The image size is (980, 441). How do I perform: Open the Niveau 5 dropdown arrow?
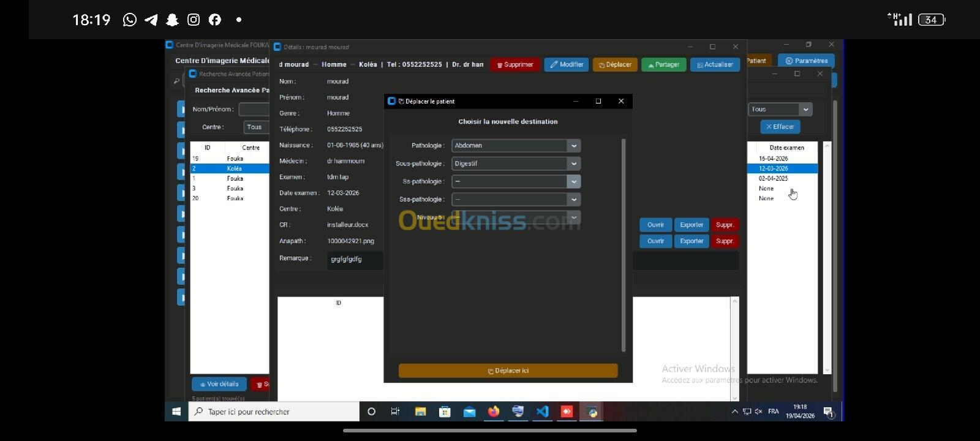[574, 217]
